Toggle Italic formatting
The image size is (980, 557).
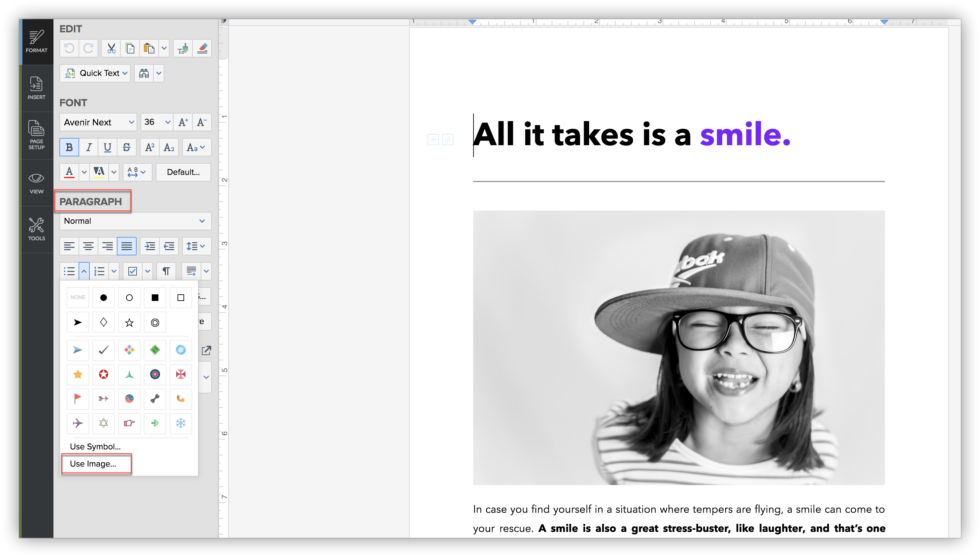click(x=89, y=147)
